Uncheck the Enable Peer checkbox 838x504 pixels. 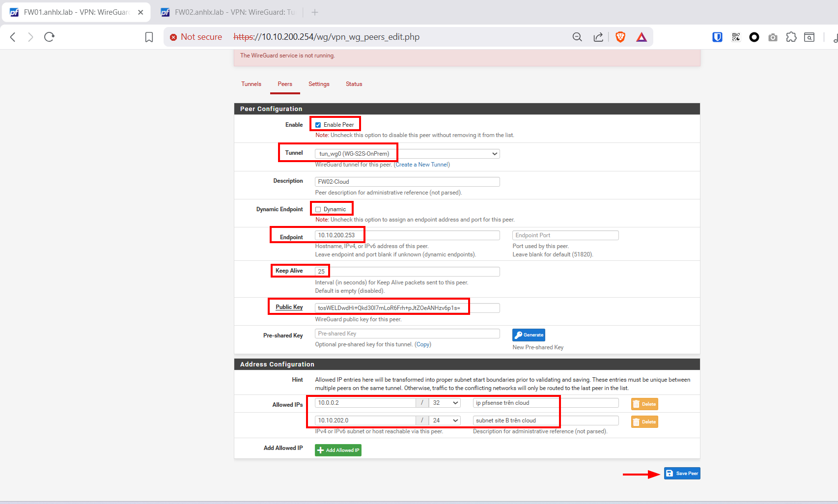tap(318, 125)
